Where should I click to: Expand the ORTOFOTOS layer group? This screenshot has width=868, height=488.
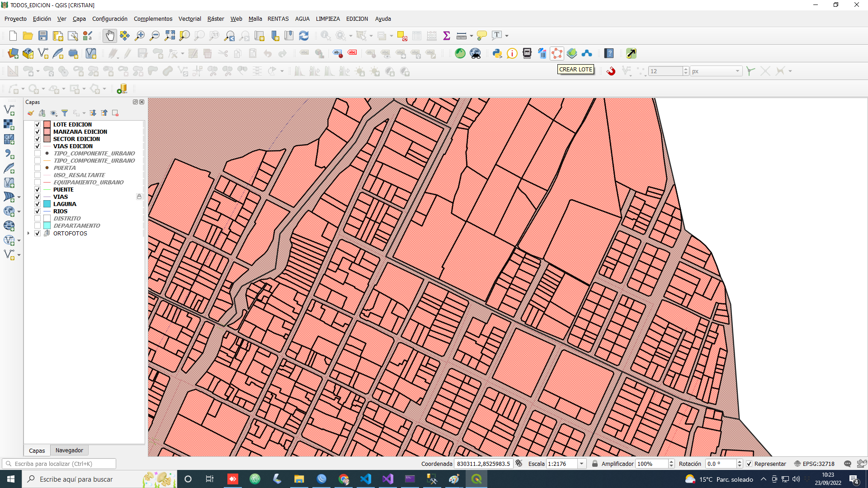(x=28, y=233)
